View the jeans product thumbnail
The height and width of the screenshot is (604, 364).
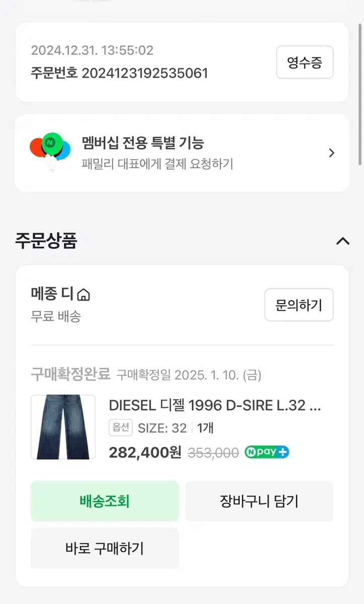click(x=63, y=427)
